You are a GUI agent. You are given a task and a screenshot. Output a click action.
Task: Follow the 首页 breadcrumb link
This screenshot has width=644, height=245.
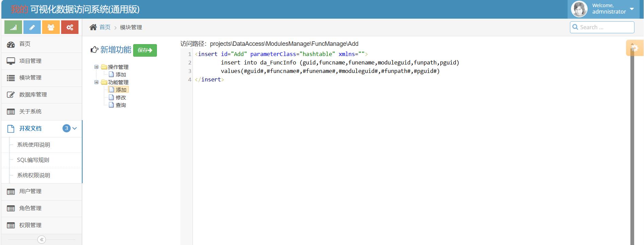coord(105,27)
